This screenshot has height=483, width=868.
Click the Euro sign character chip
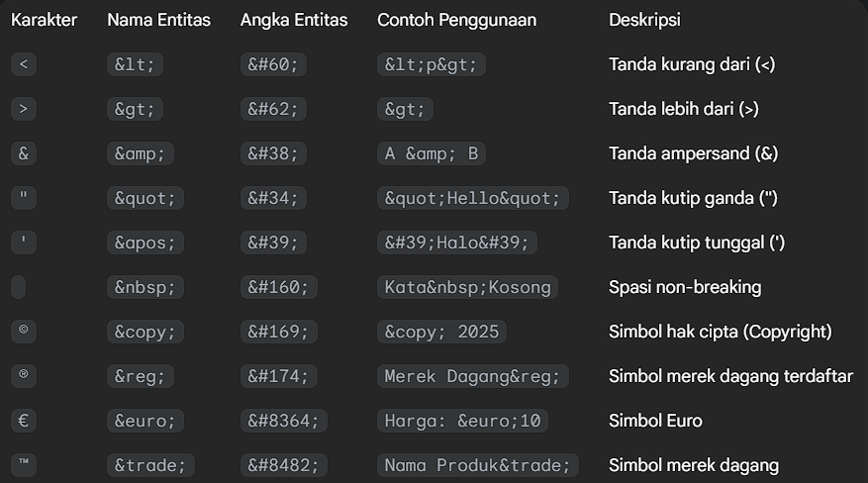pyautogui.click(x=24, y=421)
